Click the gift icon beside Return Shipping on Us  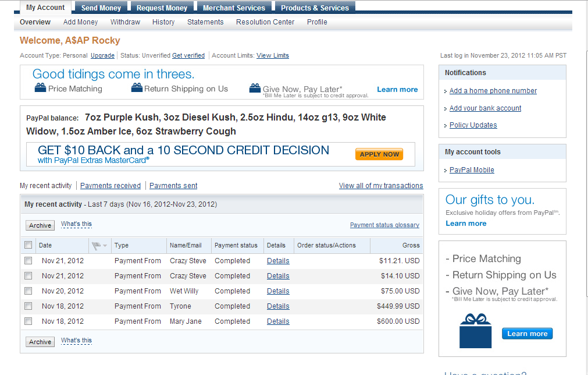[137, 87]
